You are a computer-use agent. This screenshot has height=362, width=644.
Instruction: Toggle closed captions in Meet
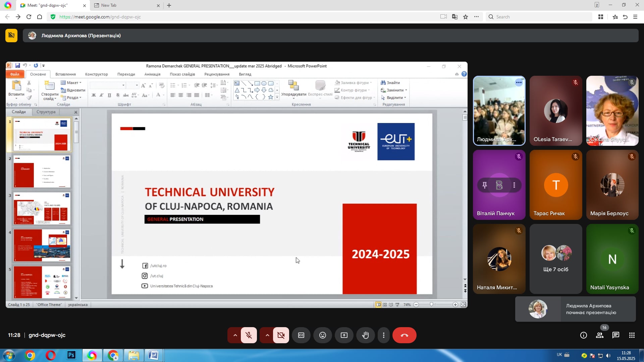tap(301, 335)
